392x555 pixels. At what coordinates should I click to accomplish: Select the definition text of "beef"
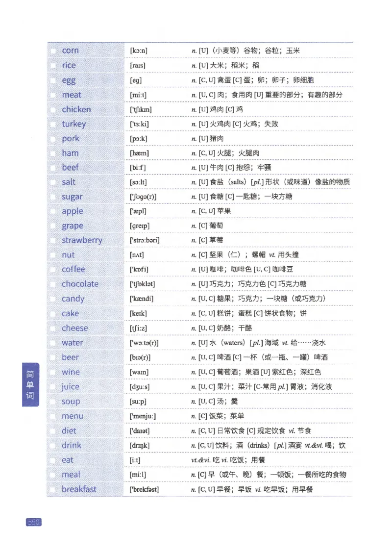(230, 168)
